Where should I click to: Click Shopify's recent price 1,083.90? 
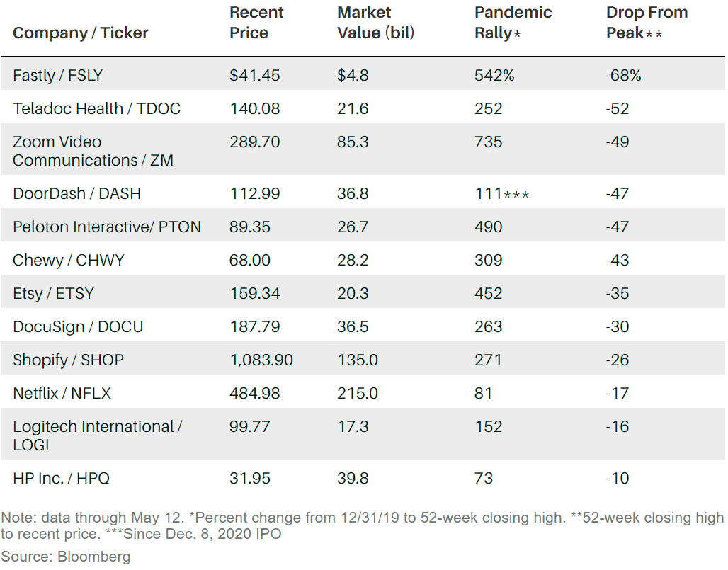(x=261, y=360)
